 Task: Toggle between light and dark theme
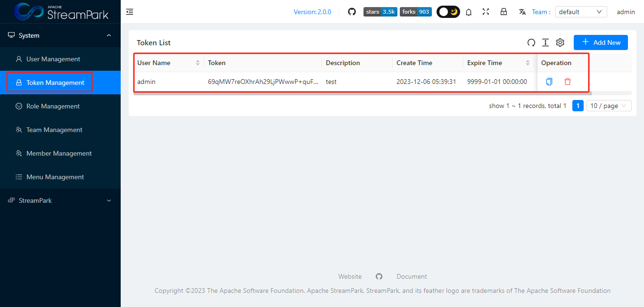[x=447, y=11]
